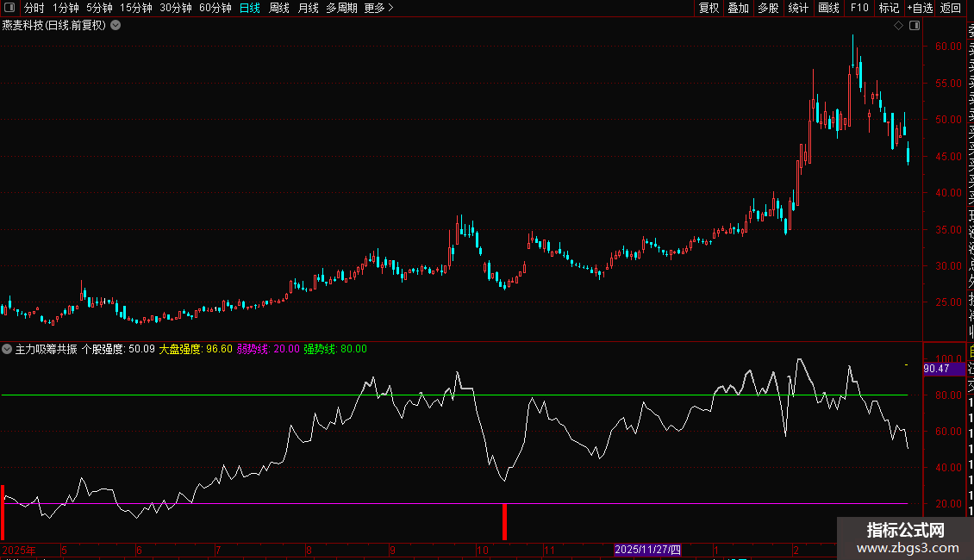Click month 11 on the time axis

(x=548, y=550)
